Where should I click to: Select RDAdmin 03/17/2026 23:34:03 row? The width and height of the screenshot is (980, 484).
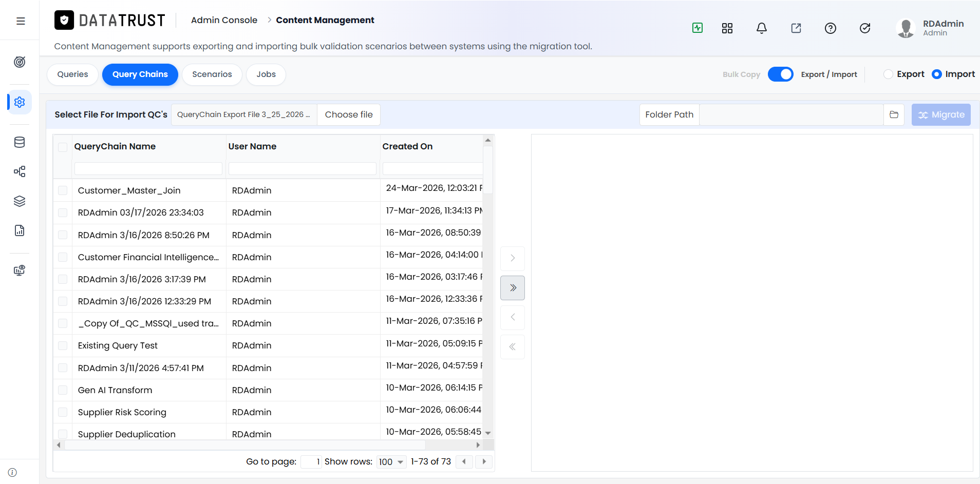click(x=268, y=212)
